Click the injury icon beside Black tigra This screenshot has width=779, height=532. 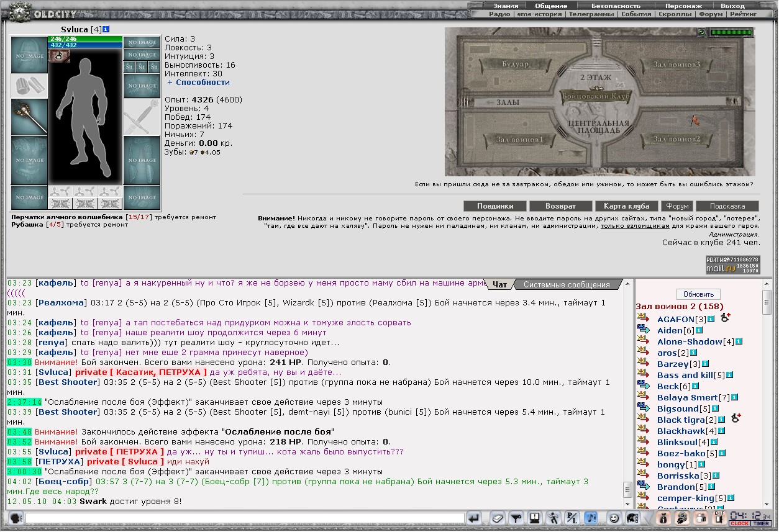pos(736,418)
